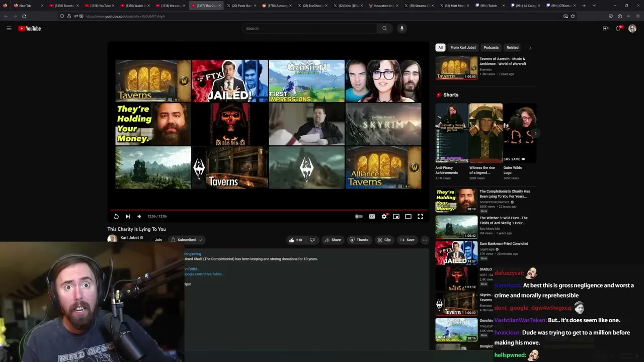
Task: Select the Related filter chip
Action: (512, 48)
